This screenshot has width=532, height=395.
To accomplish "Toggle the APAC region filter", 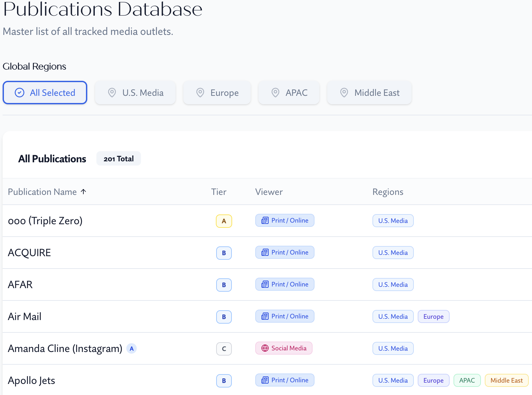I will pyautogui.click(x=289, y=93).
